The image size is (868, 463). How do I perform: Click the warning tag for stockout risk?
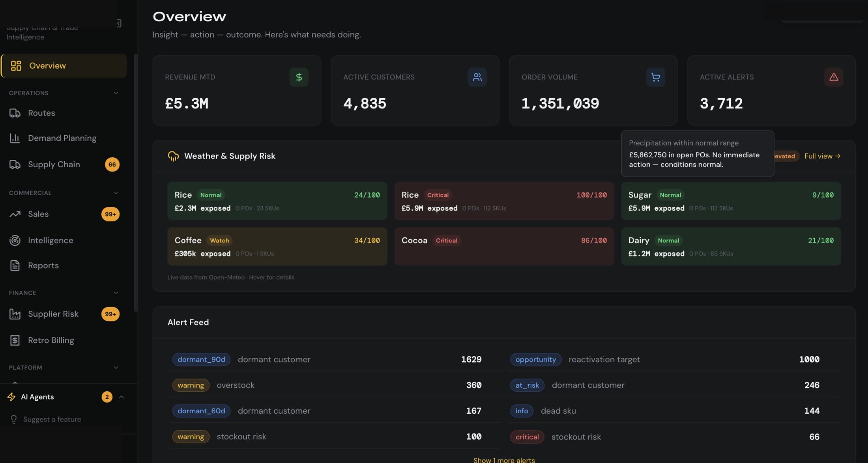coord(191,437)
